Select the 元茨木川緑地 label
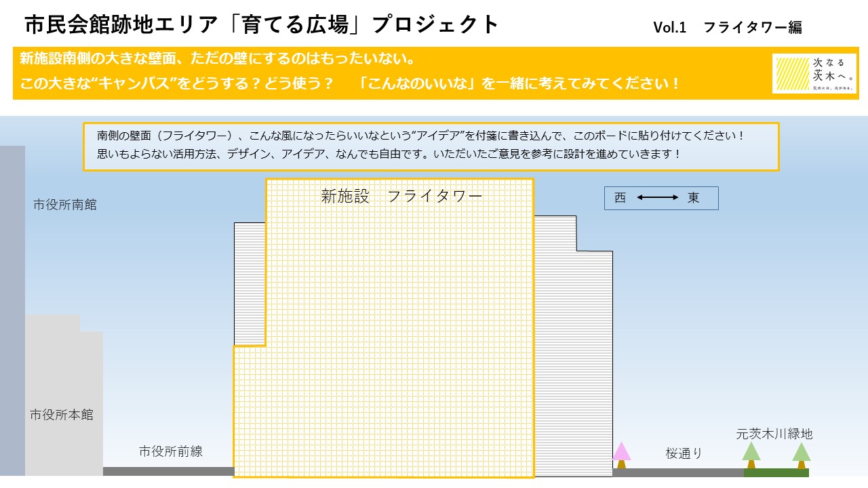Image resolution: width=868 pixels, height=488 pixels. tap(774, 434)
